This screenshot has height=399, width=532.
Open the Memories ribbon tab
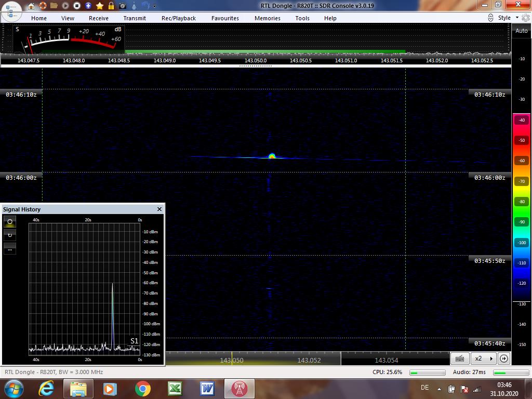coord(268,18)
